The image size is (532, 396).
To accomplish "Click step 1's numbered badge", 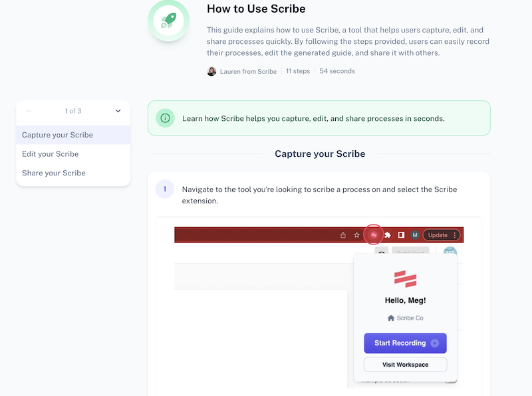I will (x=164, y=189).
